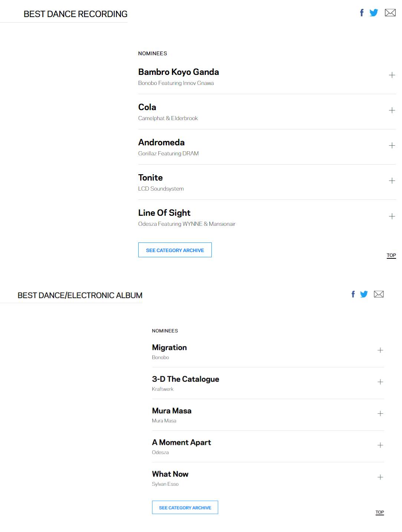This screenshot has width=402, height=532.
Task: Expand the Tonite plus icon
Action: pos(392,181)
